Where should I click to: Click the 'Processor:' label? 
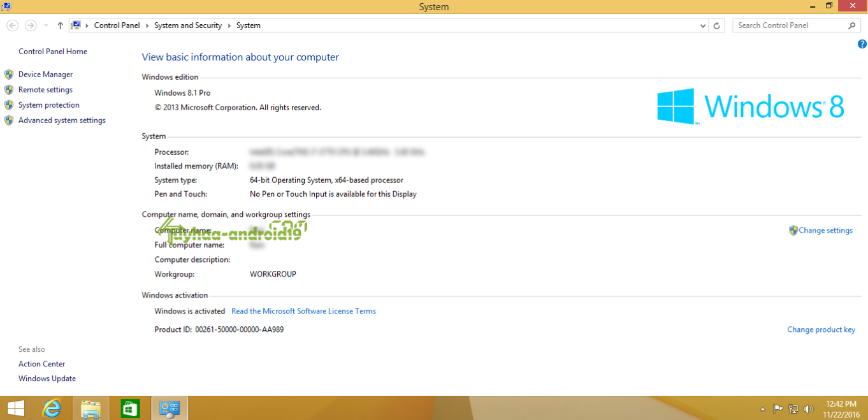(171, 152)
